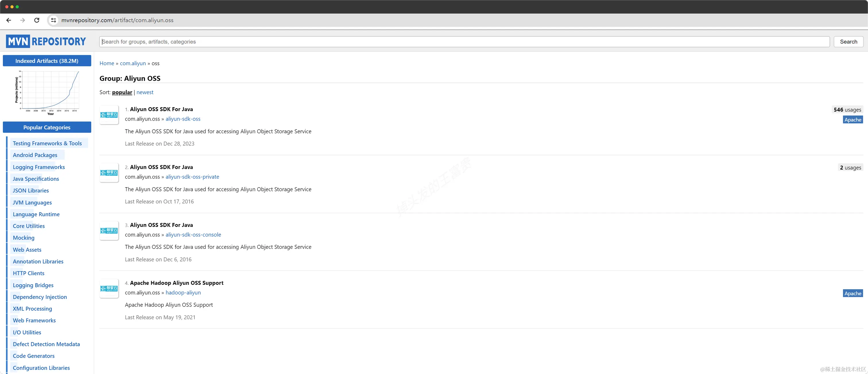Click the macOS green fullscreen button
Viewport: 868px width, 374px height.
point(17,7)
